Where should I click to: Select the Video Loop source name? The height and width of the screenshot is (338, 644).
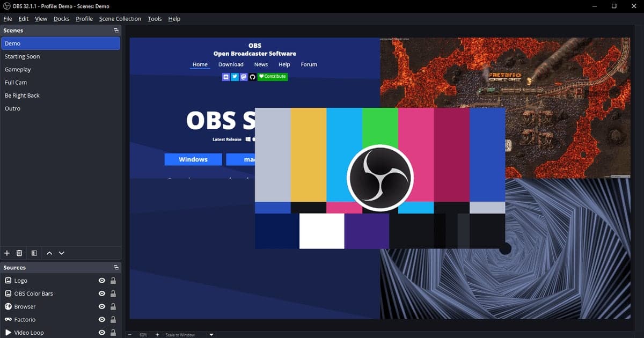(x=29, y=333)
